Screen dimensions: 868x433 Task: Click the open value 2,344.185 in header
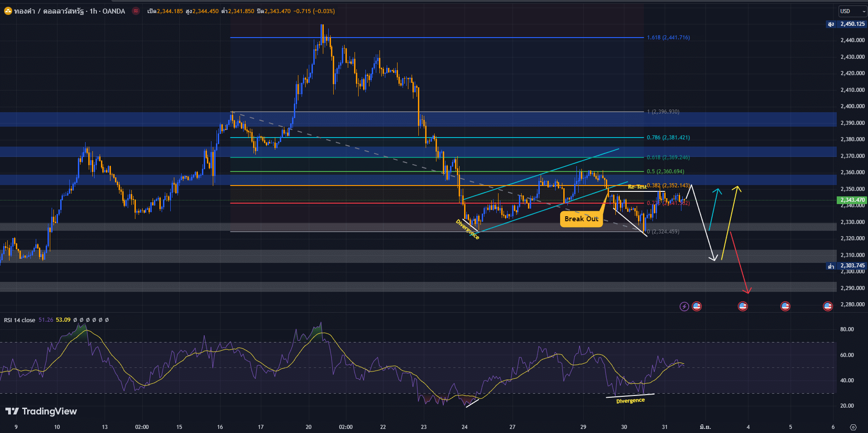click(170, 11)
